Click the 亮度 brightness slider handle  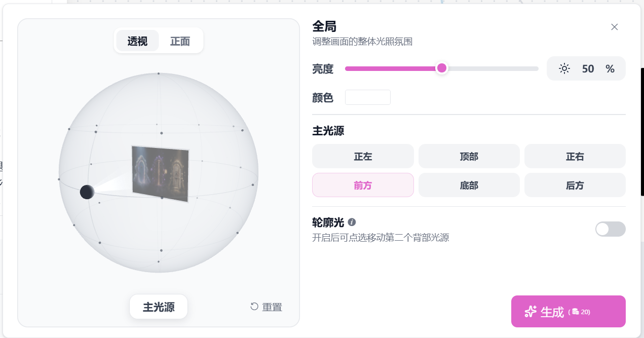[x=442, y=68]
